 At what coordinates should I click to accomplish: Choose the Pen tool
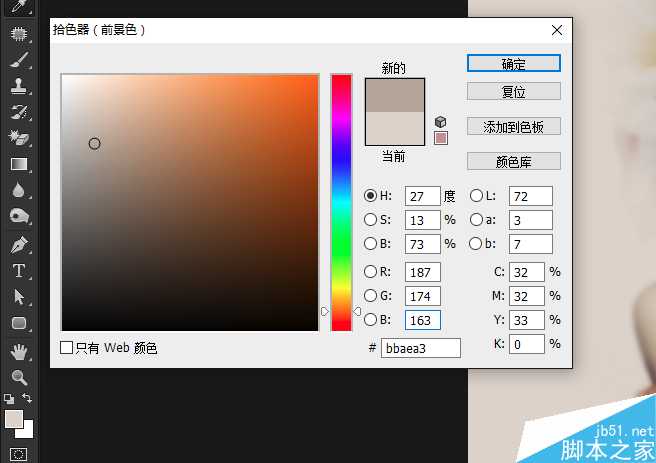pos(18,244)
